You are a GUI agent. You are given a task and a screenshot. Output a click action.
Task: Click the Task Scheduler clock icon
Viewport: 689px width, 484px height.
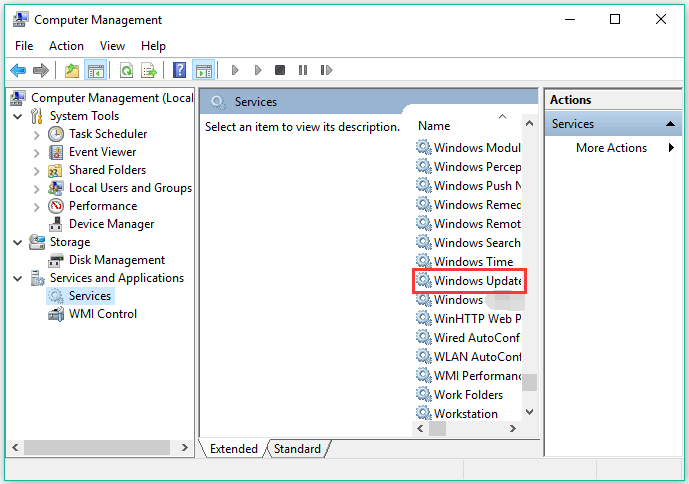coord(56,134)
